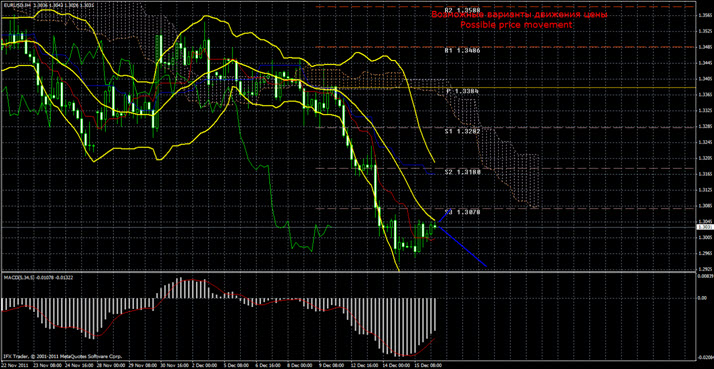Image resolution: width=714 pixels, height=369 pixels.
Task: Click the S2 1.3180 support level label
Action: pos(462,172)
